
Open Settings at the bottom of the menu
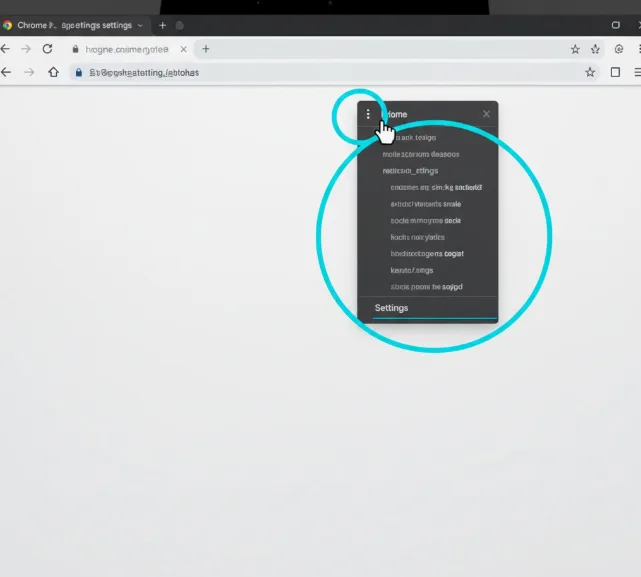pos(391,308)
